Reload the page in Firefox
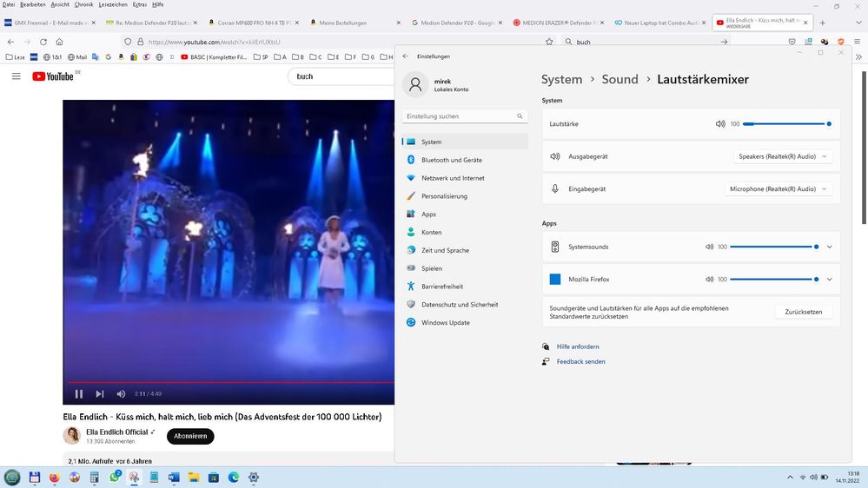 click(x=43, y=41)
